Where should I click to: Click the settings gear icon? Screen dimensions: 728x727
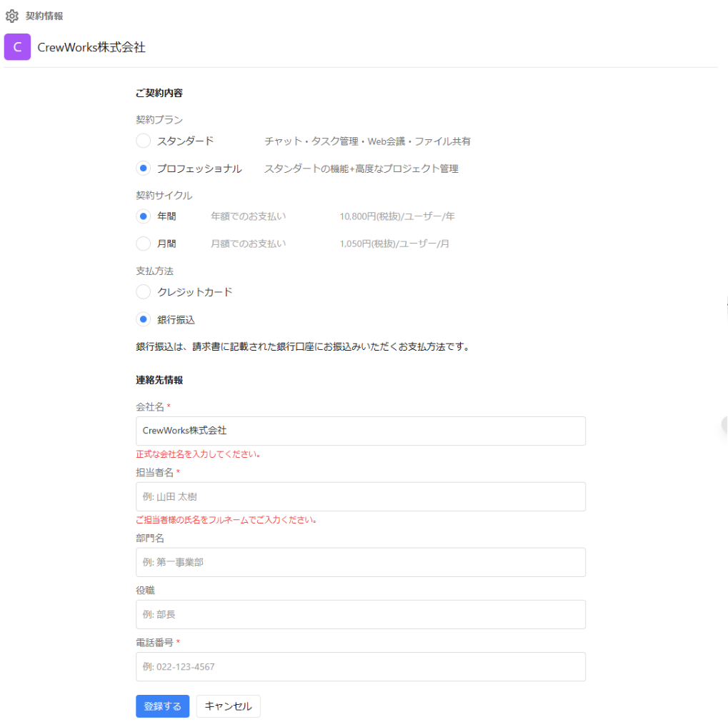[12, 15]
